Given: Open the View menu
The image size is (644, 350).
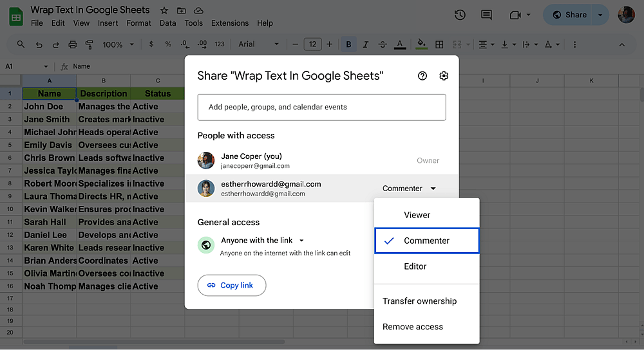Looking at the screenshot, I should pos(81,23).
